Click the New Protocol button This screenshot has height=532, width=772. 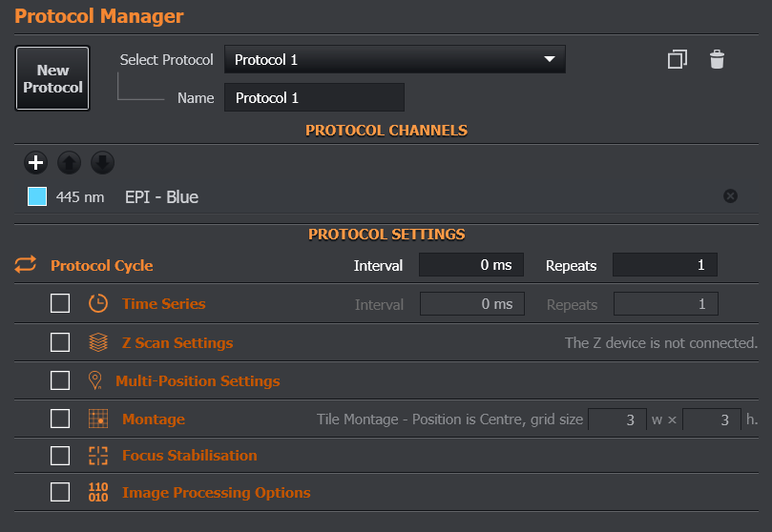(x=52, y=78)
